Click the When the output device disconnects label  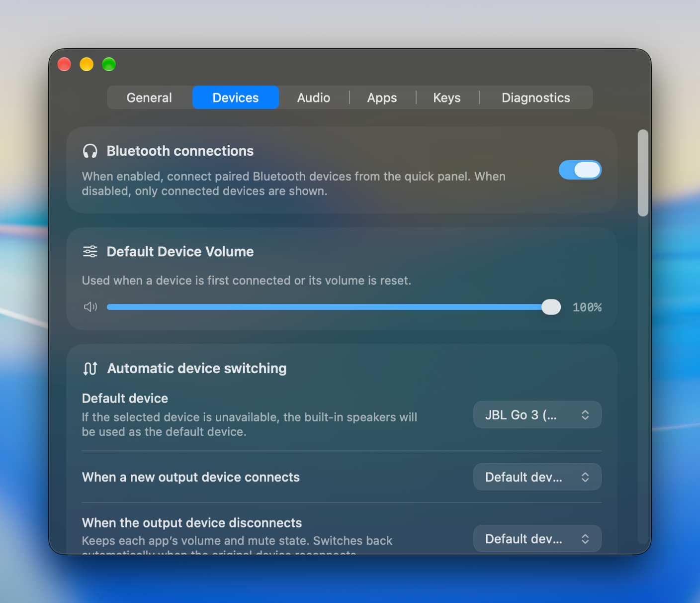tap(192, 523)
